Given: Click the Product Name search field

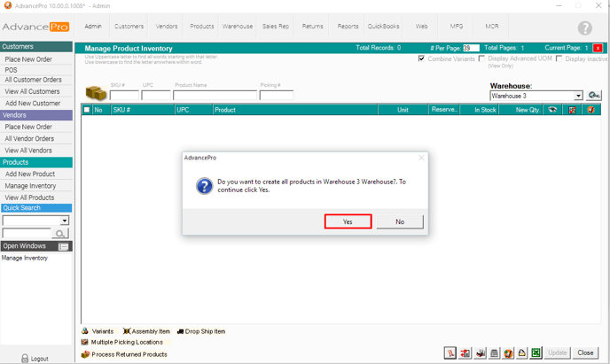Looking at the screenshot, I should click(x=215, y=96).
